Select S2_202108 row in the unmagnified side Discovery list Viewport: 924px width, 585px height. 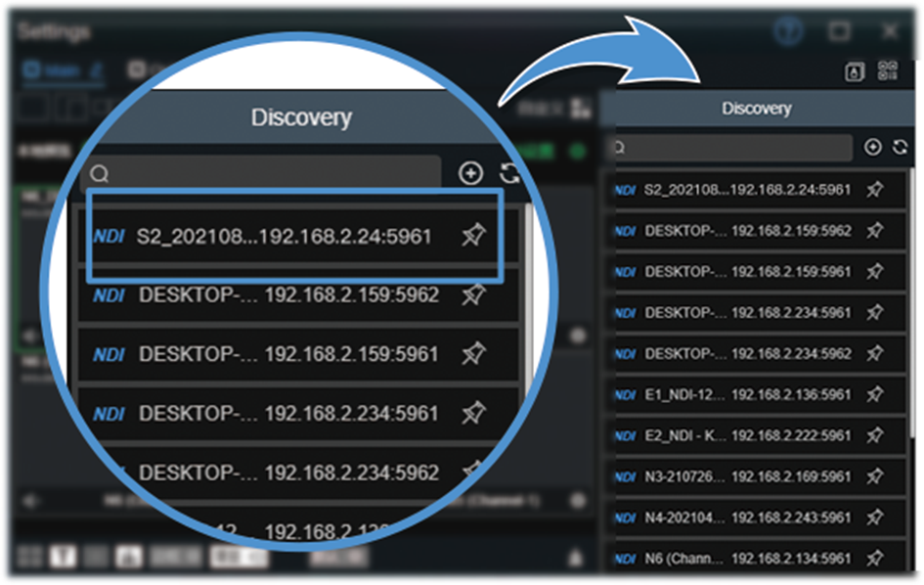757,190
